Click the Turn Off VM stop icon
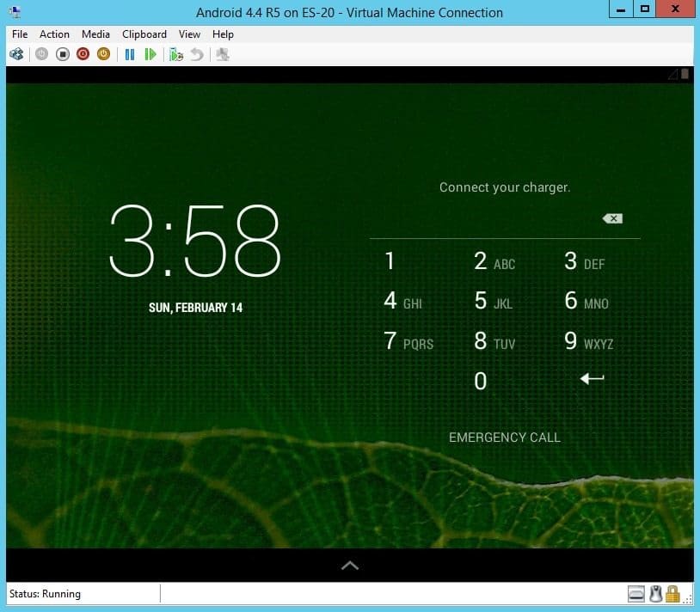The height and width of the screenshot is (612, 700). [x=63, y=54]
